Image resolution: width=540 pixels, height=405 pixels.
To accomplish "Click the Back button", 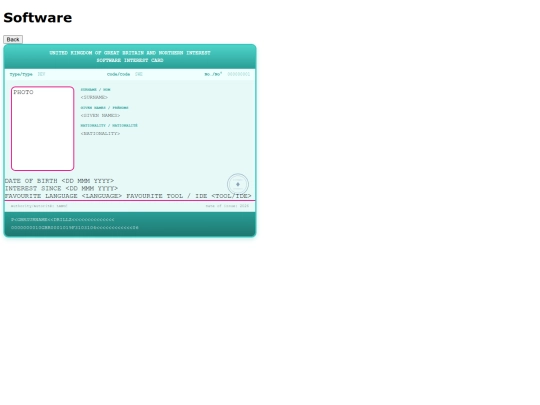I will pos(13,39).
